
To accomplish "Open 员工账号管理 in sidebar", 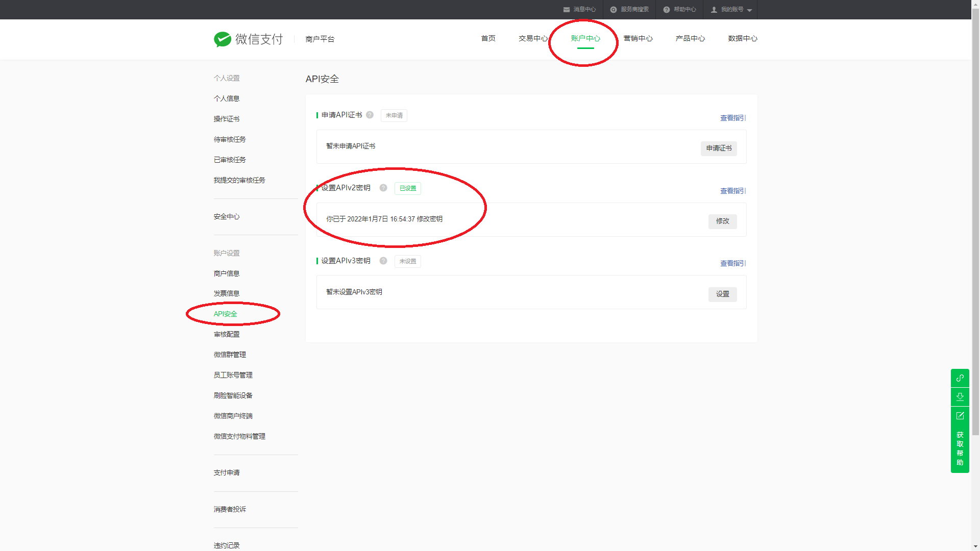I will point(233,375).
